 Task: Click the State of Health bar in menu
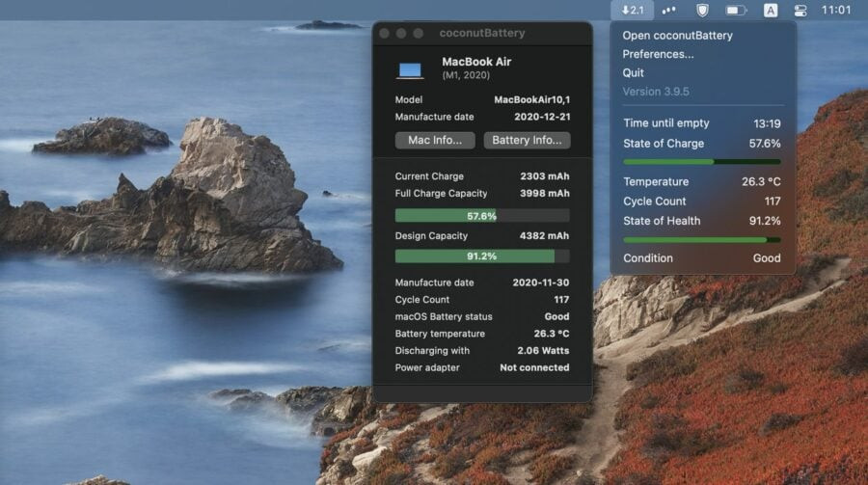click(702, 240)
